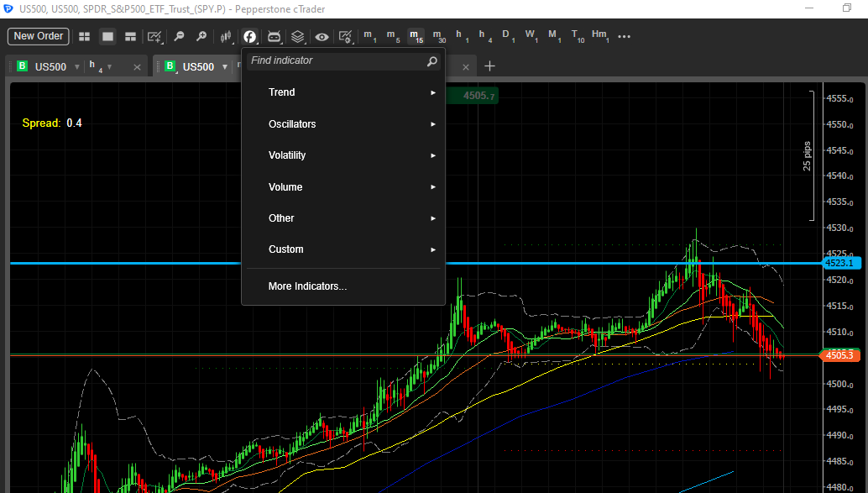Click the 4480.0 price axis label

(x=839, y=487)
